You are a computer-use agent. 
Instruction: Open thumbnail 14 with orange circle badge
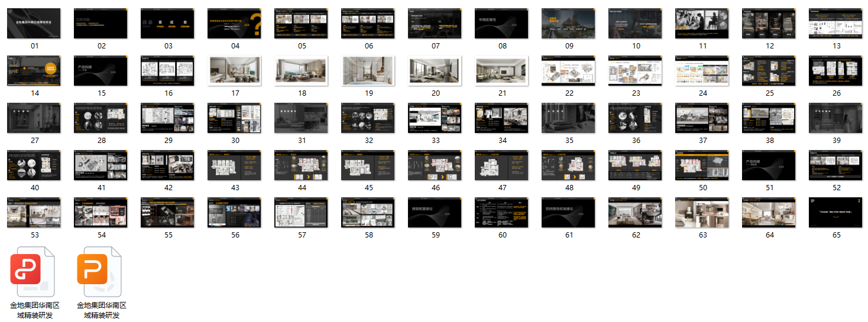[34, 71]
